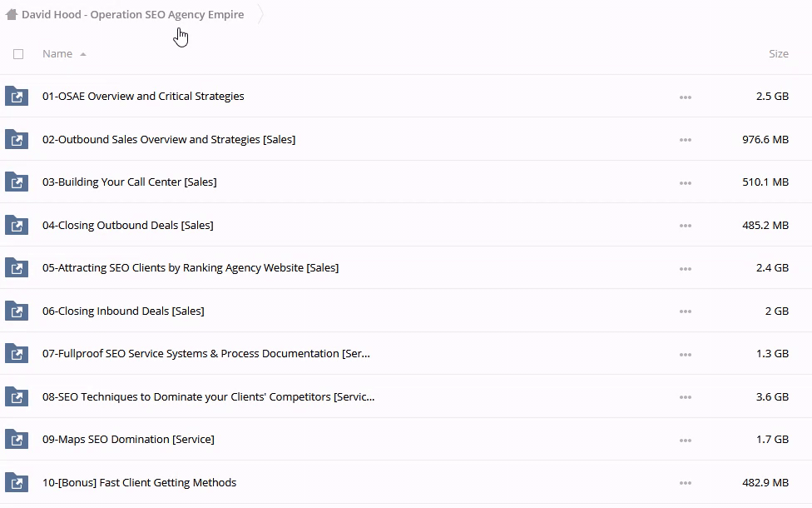The width and height of the screenshot is (812, 508).
Task: Click the folder icon beside 03-Building Your Call Center
Action: pyautogui.click(x=16, y=182)
